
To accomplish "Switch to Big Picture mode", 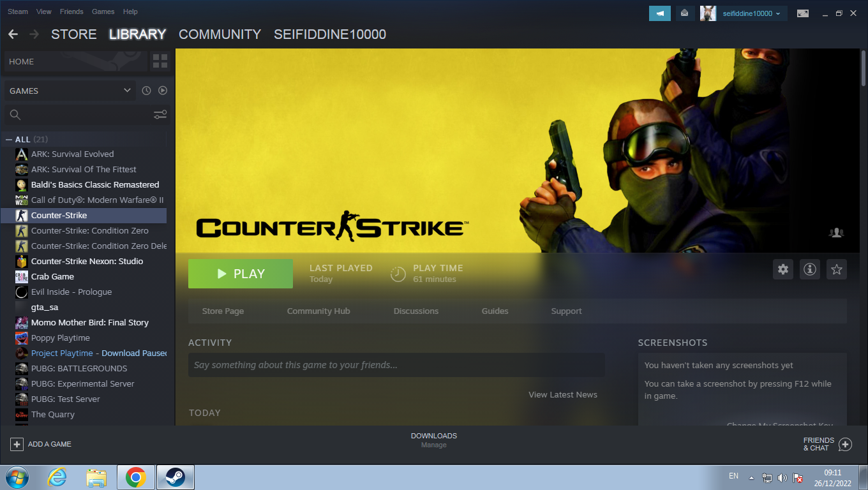I will tap(803, 13).
